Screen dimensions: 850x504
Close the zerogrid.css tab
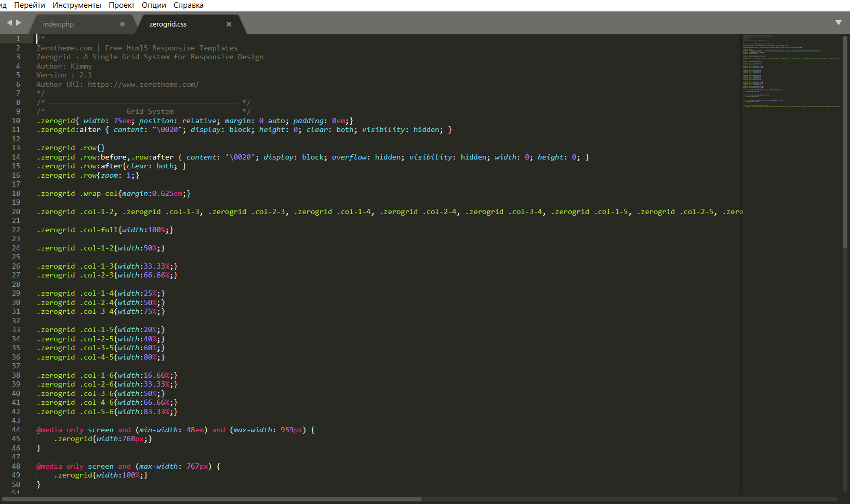(x=229, y=24)
